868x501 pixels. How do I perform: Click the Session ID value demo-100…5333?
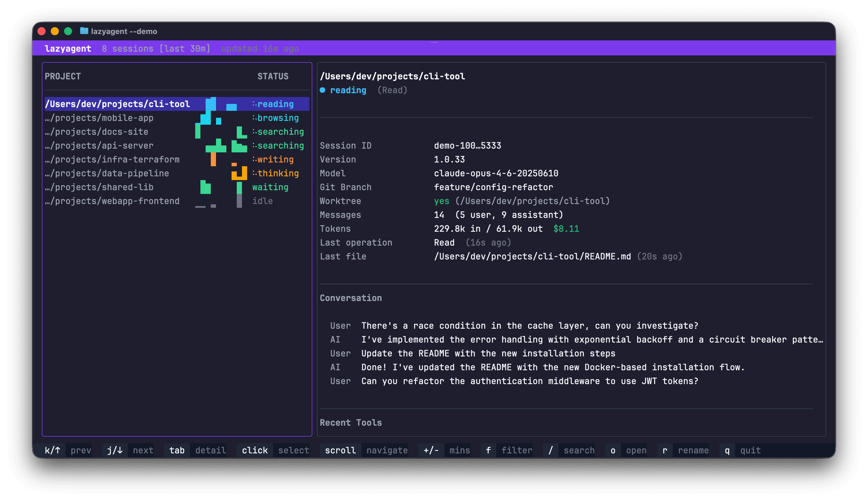point(467,145)
